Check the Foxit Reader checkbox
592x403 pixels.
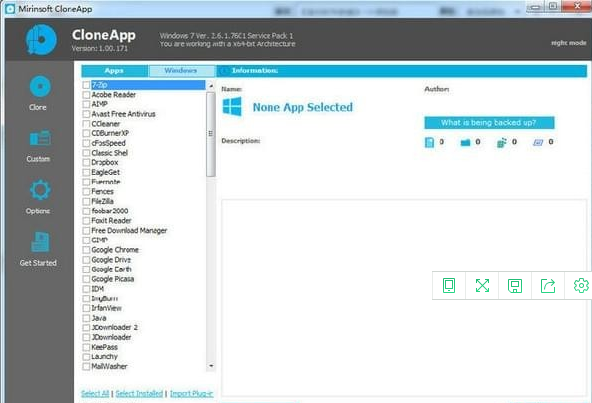point(86,221)
